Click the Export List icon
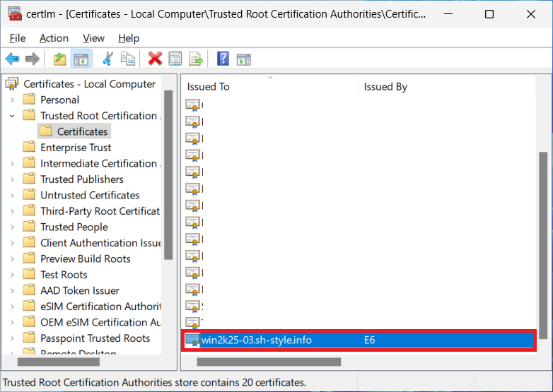The image size is (553, 392). 196,59
